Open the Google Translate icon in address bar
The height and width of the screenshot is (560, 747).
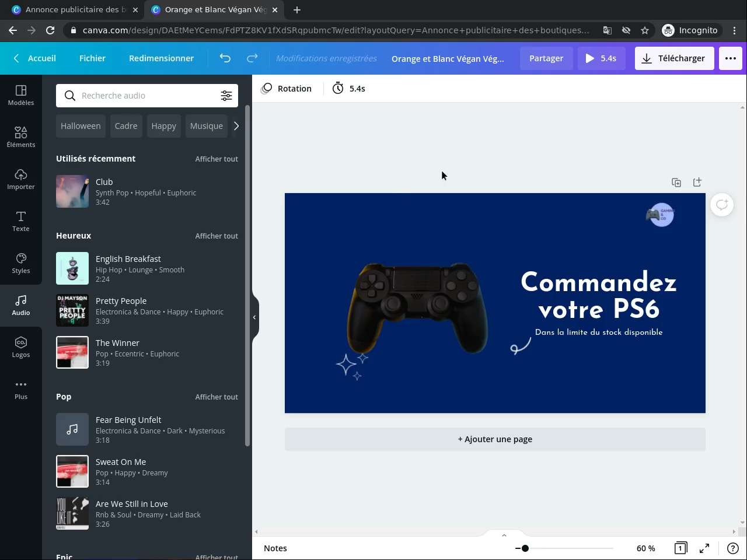point(608,30)
